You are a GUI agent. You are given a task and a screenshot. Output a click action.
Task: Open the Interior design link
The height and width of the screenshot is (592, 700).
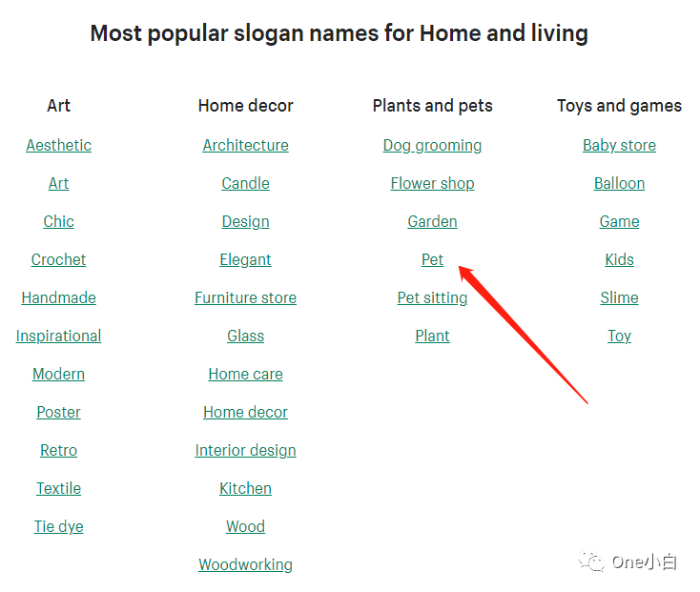[245, 450]
